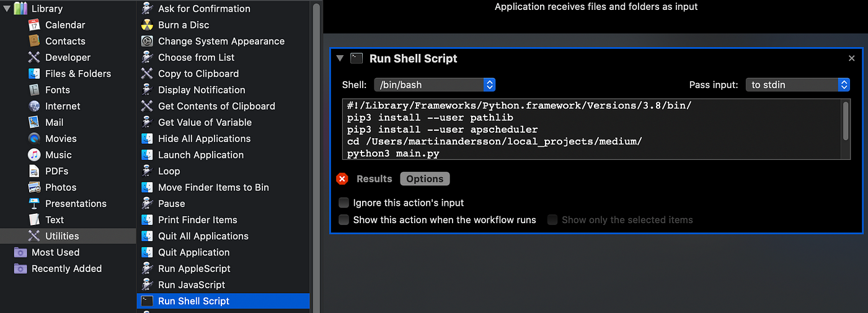
Task: Click the Run AppleScript robot icon
Action: (x=147, y=268)
